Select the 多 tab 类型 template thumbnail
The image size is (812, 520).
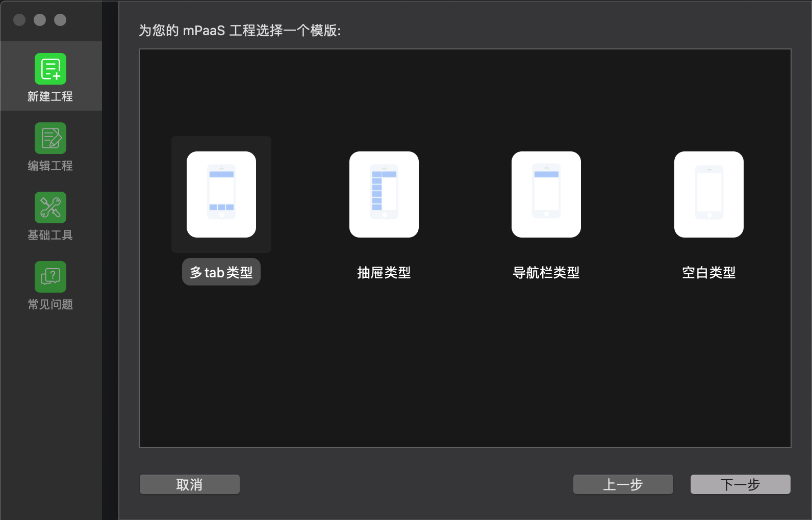coord(221,194)
